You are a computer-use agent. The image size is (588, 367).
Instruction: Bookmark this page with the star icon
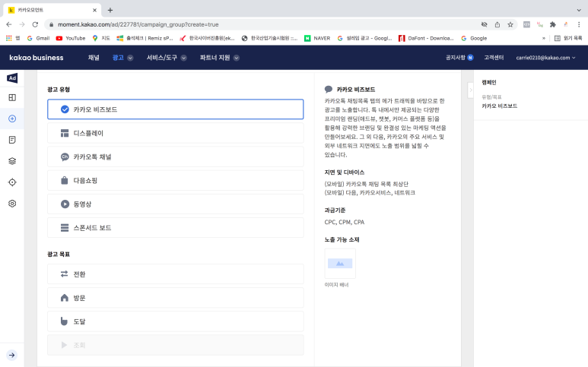pos(510,24)
